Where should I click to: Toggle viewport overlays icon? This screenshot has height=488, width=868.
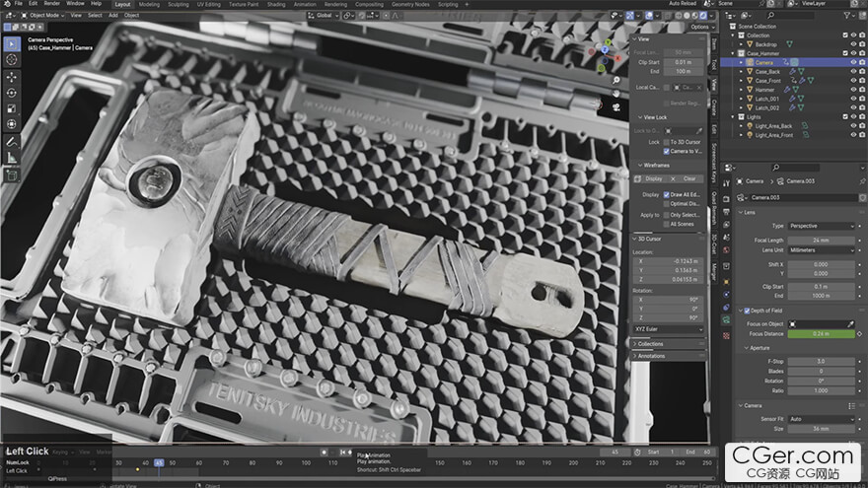click(649, 16)
